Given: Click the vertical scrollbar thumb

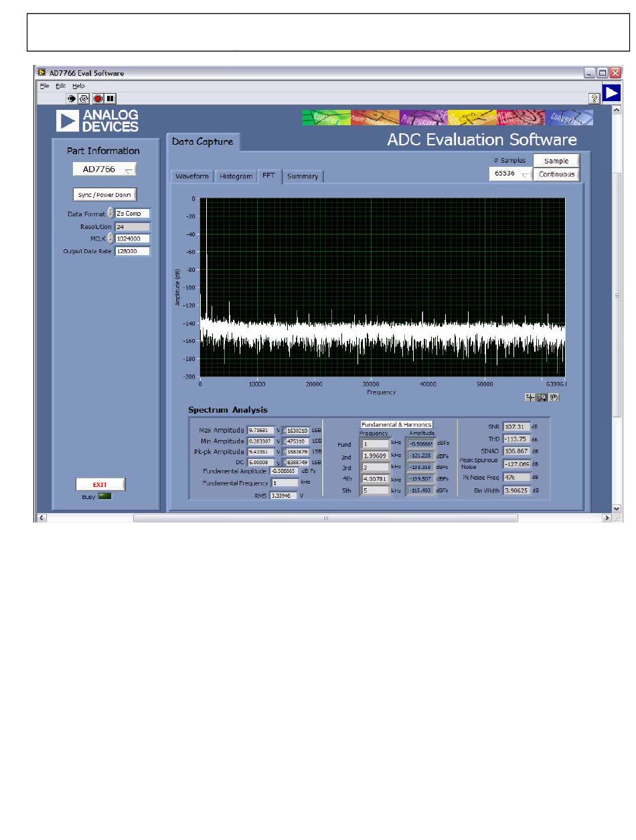Looking at the screenshot, I should [617, 295].
